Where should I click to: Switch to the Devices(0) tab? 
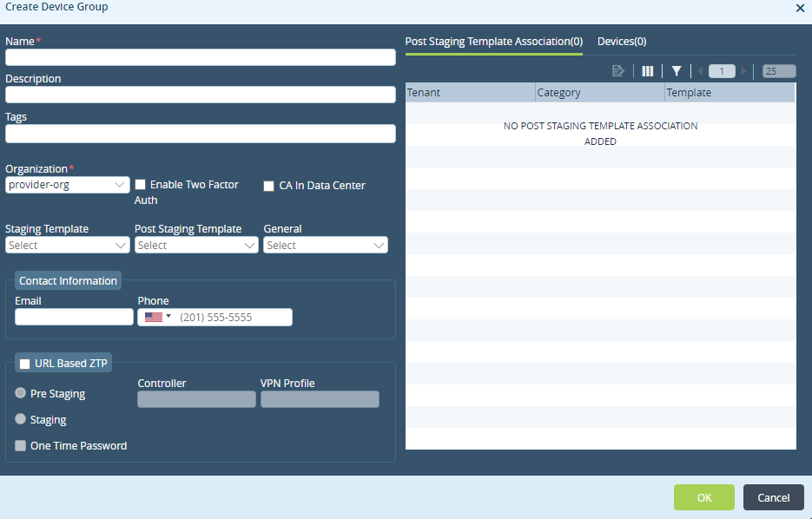622,42
